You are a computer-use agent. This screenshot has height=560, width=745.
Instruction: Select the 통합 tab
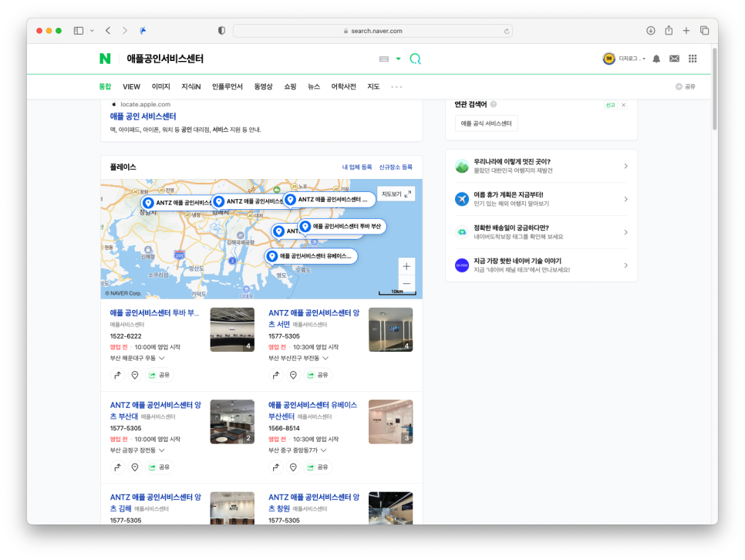click(105, 86)
